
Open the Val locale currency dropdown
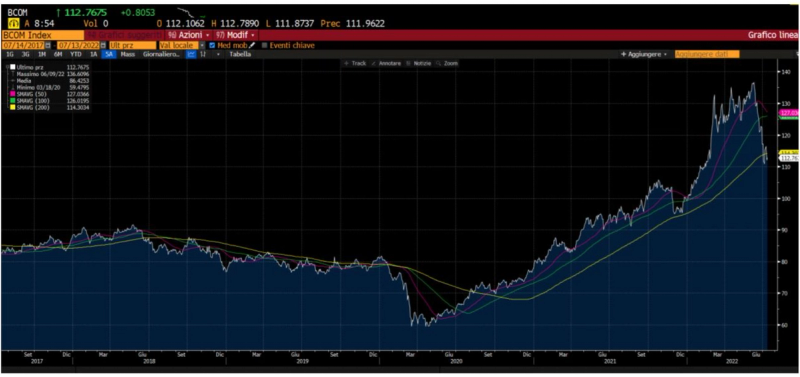click(181, 45)
